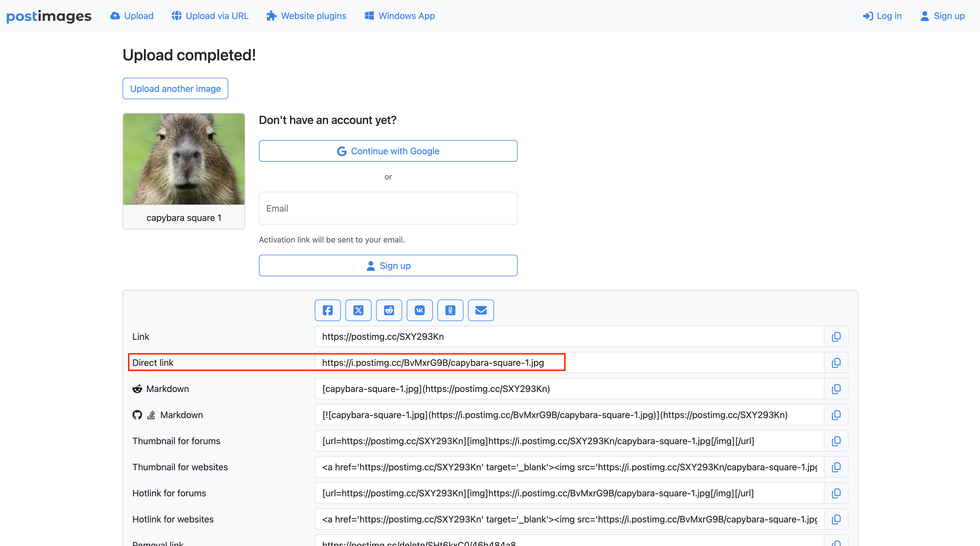Image resolution: width=980 pixels, height=546 pixels.
Task: Share image on Reddit
Action: [389, 310]
